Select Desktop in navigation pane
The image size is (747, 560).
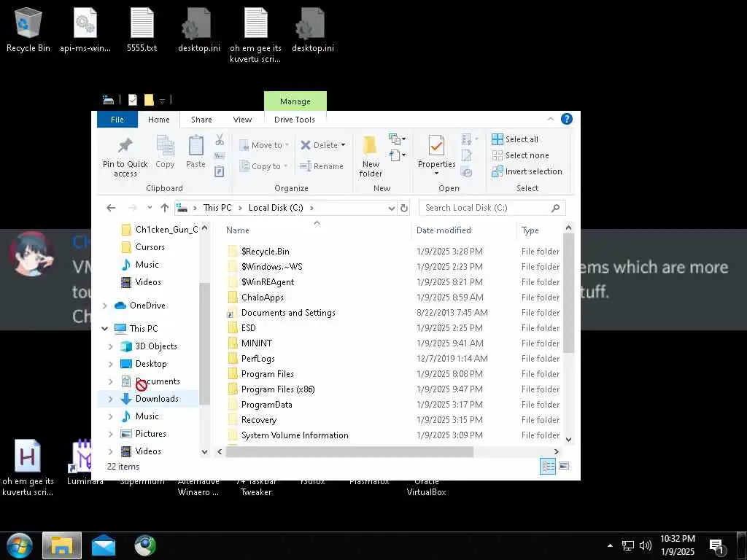pos(151,364)
